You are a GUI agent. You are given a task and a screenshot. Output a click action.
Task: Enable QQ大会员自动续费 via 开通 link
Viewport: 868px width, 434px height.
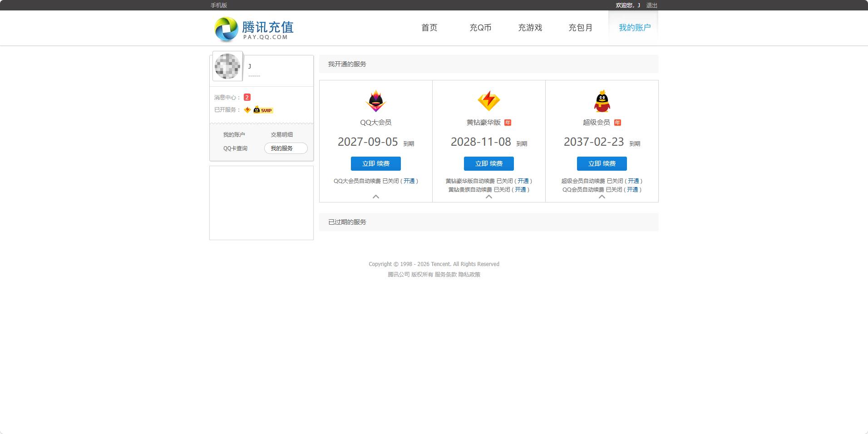tap(409, 181)
